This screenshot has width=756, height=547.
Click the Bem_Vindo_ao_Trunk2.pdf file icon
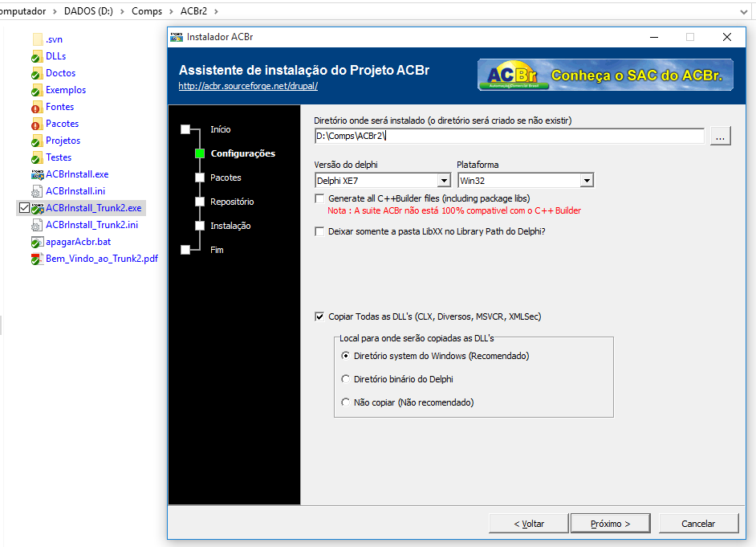pos(37,259)
